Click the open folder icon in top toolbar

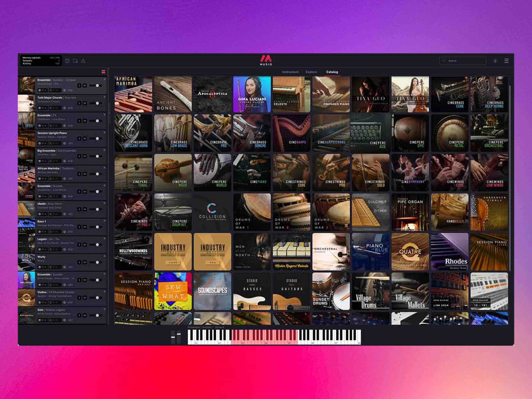point(75,61)
